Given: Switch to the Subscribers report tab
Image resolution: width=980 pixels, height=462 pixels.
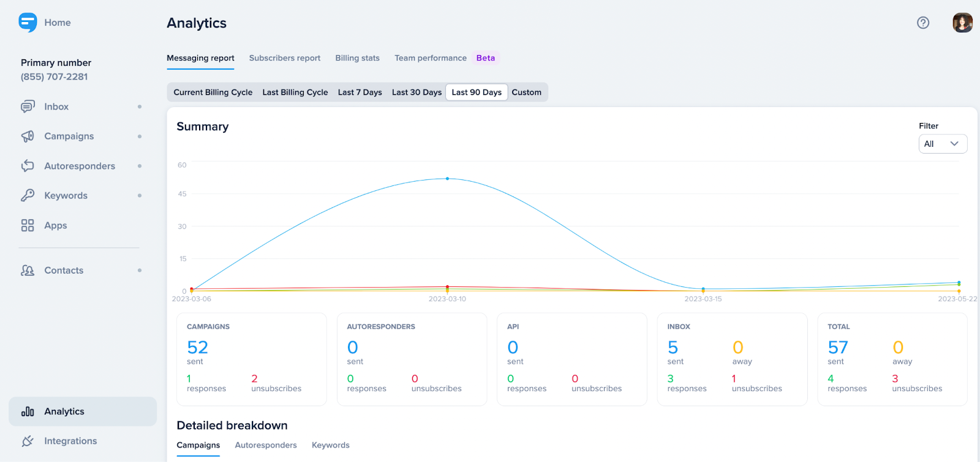Looking at the screenshot, I should tap(285, 58).
